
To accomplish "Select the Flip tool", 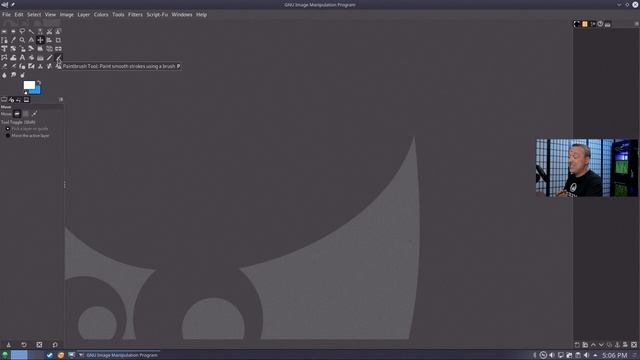I will point(58,49).
